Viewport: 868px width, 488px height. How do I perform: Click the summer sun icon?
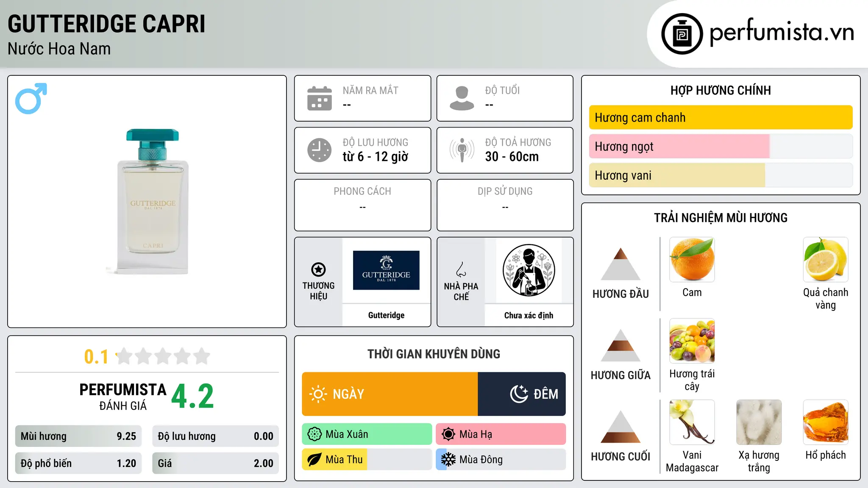coord(448,434)
